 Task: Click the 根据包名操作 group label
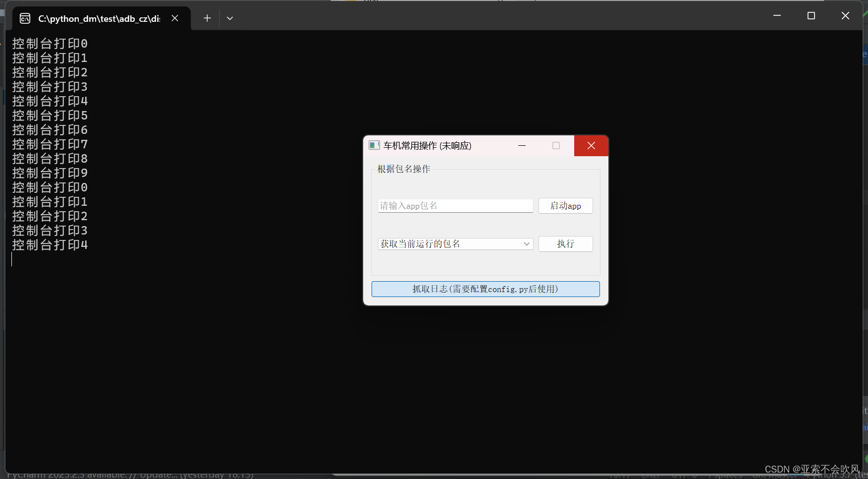tap(404, 169)
